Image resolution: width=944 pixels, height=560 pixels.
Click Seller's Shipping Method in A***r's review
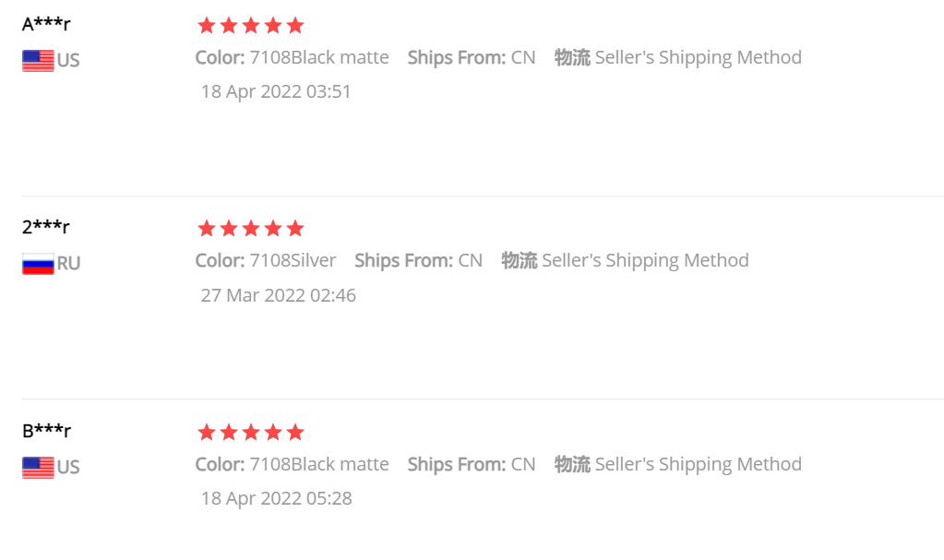point(698,57)
